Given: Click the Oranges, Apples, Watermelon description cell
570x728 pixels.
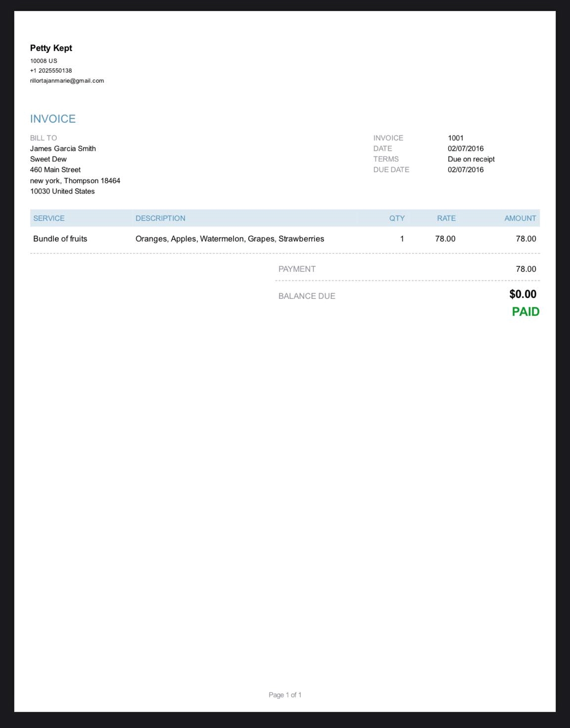Looking at the screenshot, I should click(230, 239).
